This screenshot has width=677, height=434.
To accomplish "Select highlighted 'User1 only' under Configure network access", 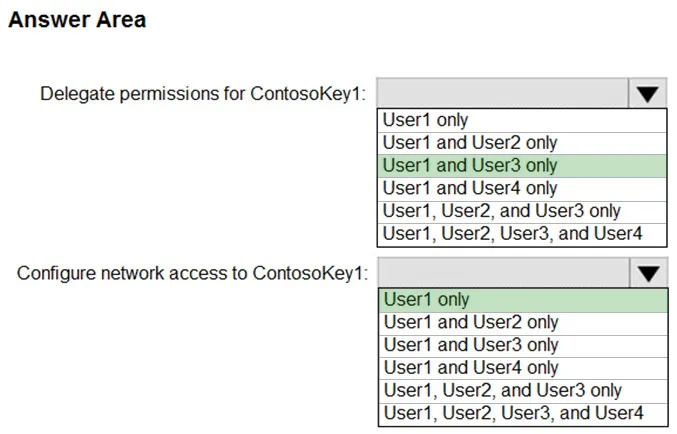I will (523, 300).
